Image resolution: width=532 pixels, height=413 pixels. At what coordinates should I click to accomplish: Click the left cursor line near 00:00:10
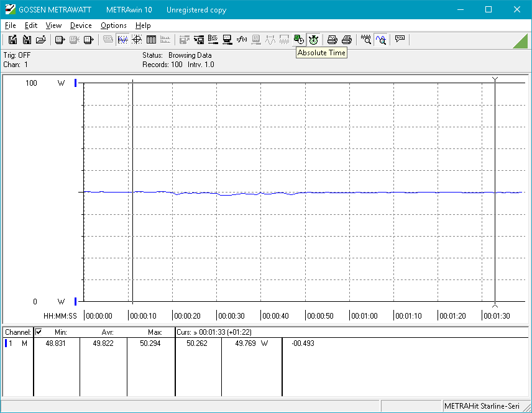tap(132, 192)
